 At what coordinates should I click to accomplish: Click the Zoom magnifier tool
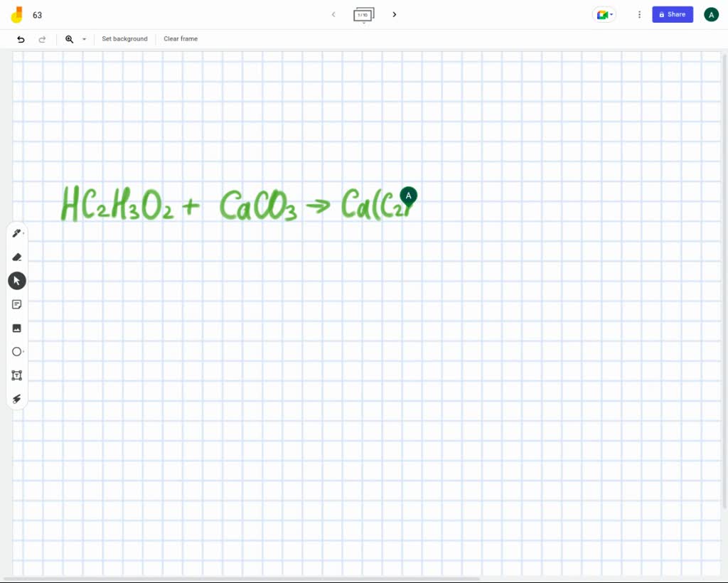click(x=69, y=39)
